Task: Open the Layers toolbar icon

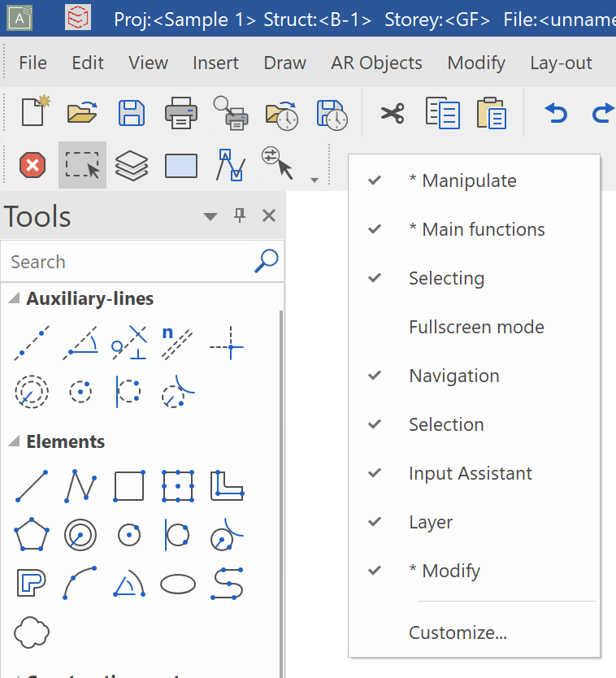Action: point(132,165)
